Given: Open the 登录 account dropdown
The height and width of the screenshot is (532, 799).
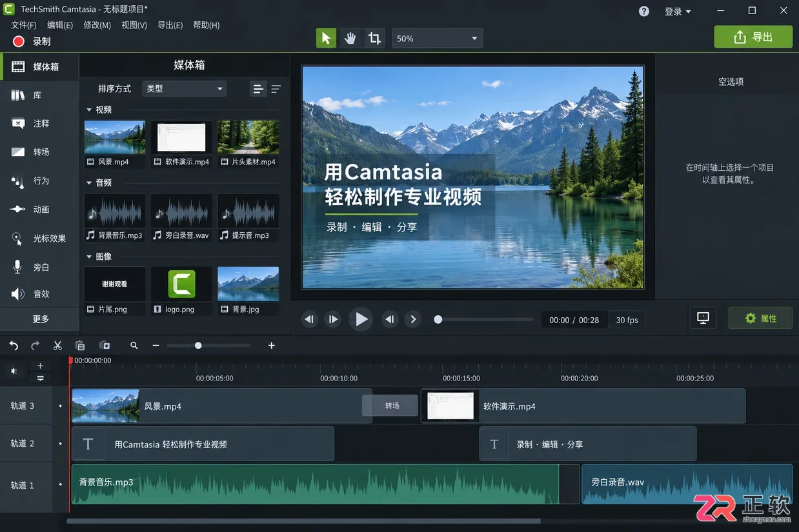Looking at the screenshot, I should click(678, 12).
